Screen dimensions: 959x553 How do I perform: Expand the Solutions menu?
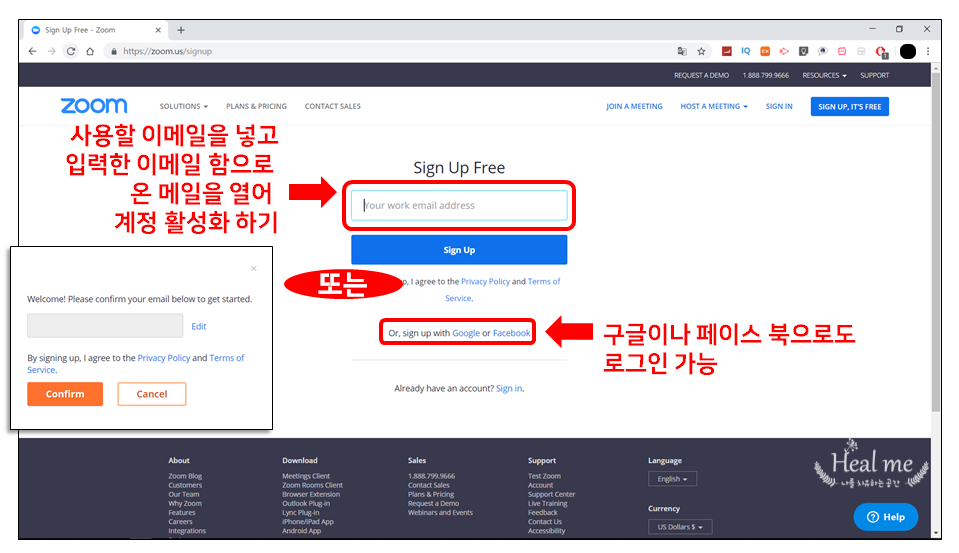pos(183,106)
